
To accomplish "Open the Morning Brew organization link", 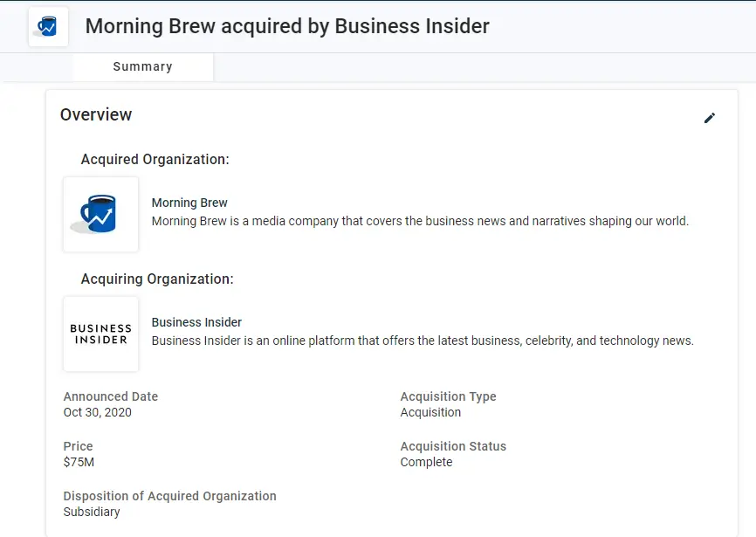I will (x=189, y=203).
